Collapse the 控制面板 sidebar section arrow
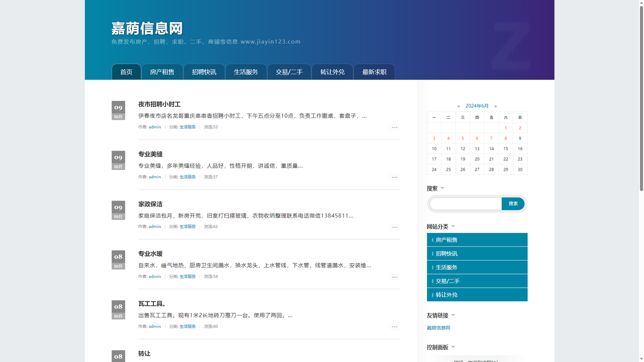644x362 pixels. [x=453, y=347]
